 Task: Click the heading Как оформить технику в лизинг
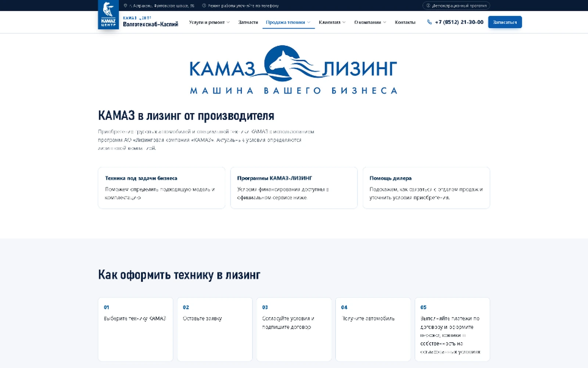point(179,275)
